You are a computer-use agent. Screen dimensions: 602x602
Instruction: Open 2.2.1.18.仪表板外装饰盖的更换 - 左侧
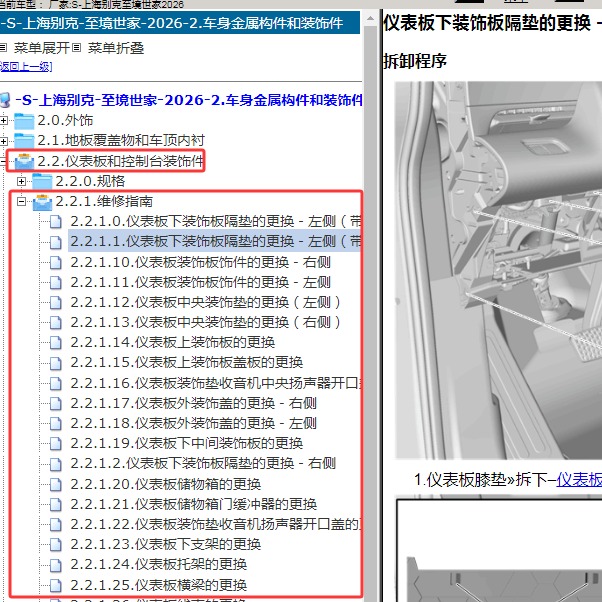coord(193,423)
